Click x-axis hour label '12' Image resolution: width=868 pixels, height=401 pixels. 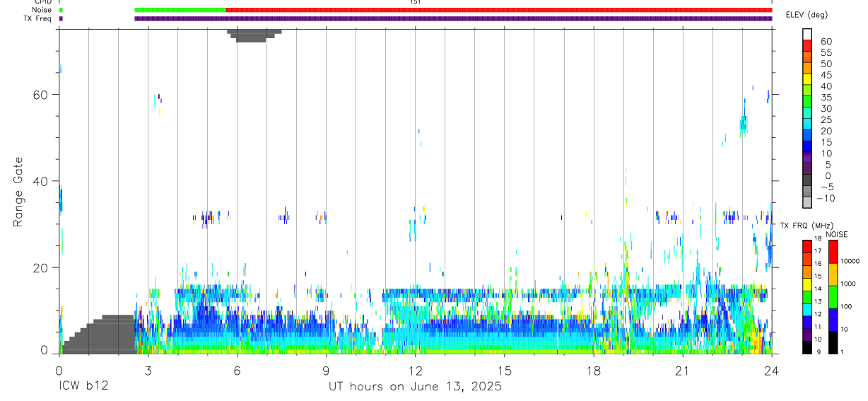click(x=415, y=370)
